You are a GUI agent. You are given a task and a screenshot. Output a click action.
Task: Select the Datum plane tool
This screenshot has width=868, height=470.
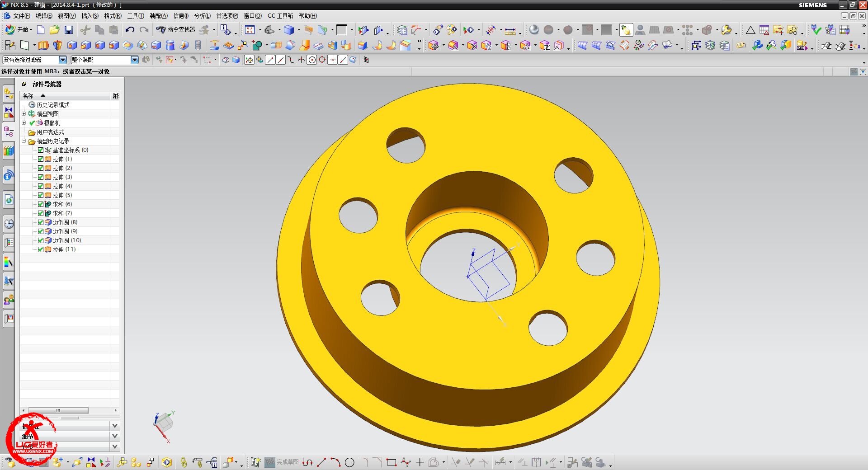tap(24, 45)
